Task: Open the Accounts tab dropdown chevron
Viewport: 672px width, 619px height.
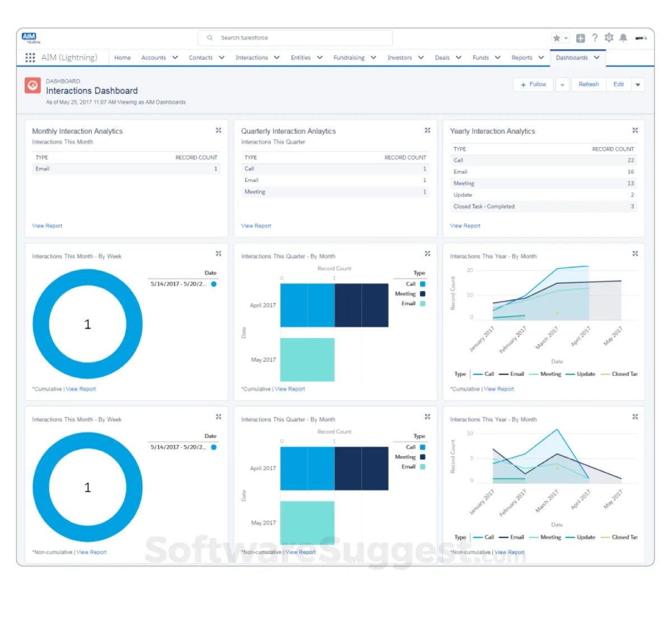Action: [x=175, y=58]
